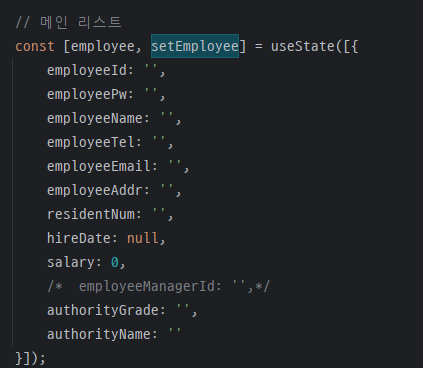Click the Korean comment '// 메인 리스트'
Image resolution: width=423 pixels, height=368 pixels.
pyautogui.click(x=68, y=22)
